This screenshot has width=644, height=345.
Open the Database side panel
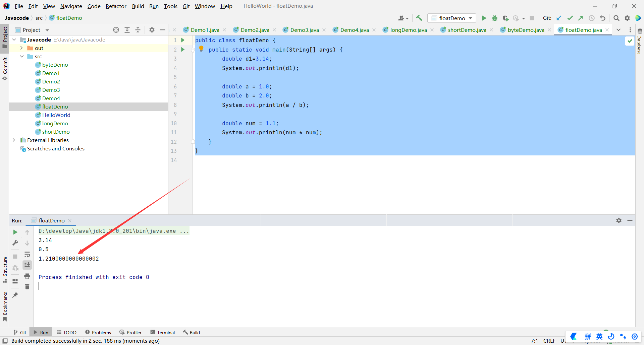click(639, 42)
